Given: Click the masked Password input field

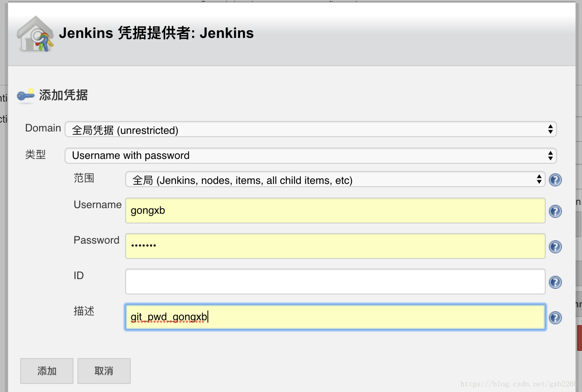Looking at the screenshot, I should (335, 246).
